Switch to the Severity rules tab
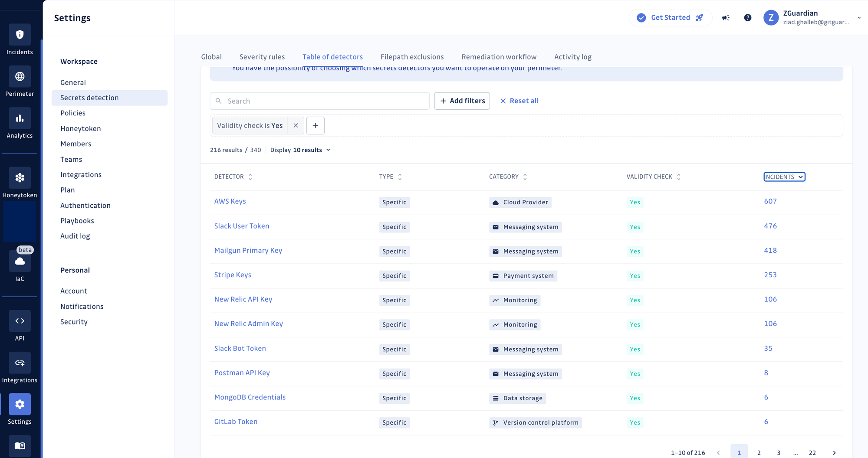The height and width of the screenshot is (458, 868). (x=262, y=57)
